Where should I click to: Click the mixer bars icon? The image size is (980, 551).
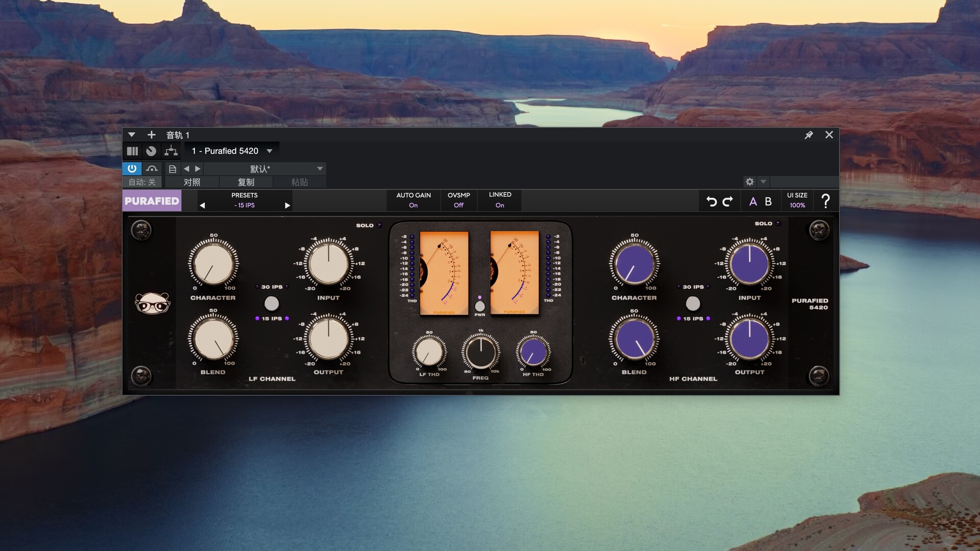click(132, 151)
